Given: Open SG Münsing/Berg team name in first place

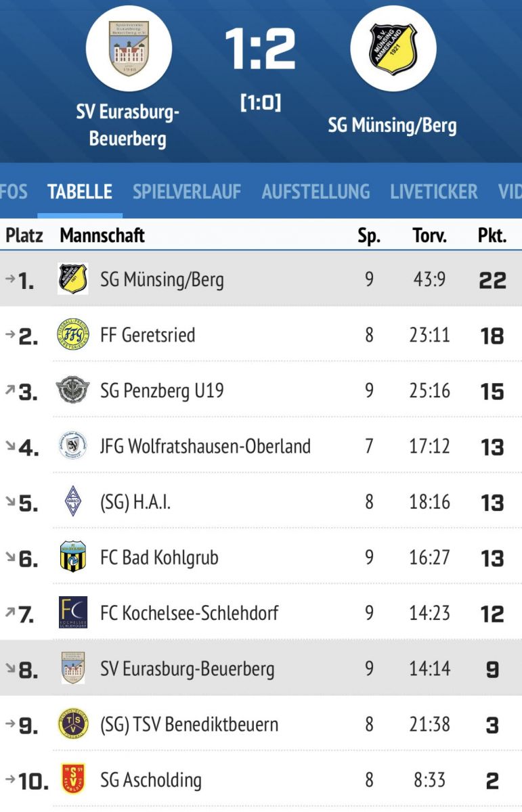Looking at the screenshot, I should click(162, 279).
